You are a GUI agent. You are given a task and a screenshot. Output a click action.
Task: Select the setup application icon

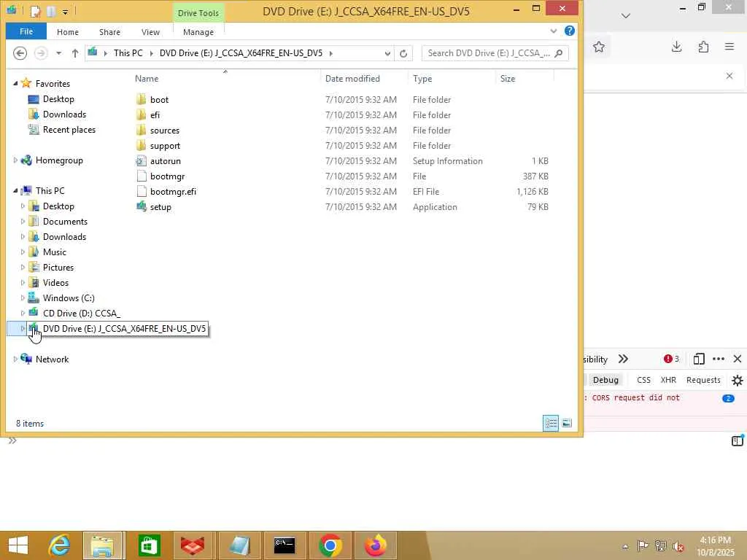click(141, 206)
